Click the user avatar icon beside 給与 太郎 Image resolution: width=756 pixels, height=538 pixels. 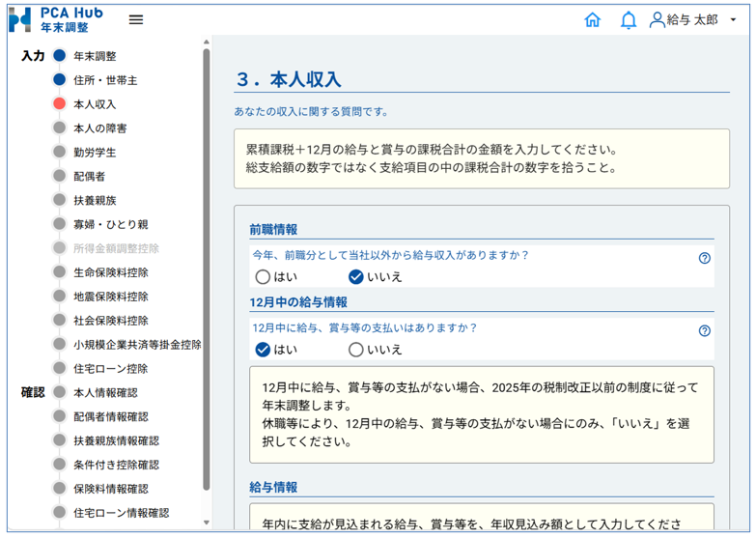coord(657,19)
